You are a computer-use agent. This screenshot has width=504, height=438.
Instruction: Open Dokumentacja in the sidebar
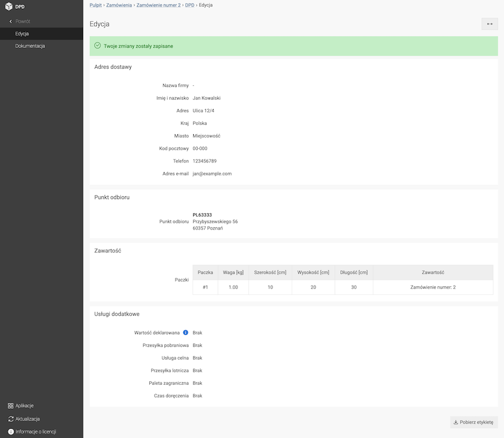(x=41, y=46)
